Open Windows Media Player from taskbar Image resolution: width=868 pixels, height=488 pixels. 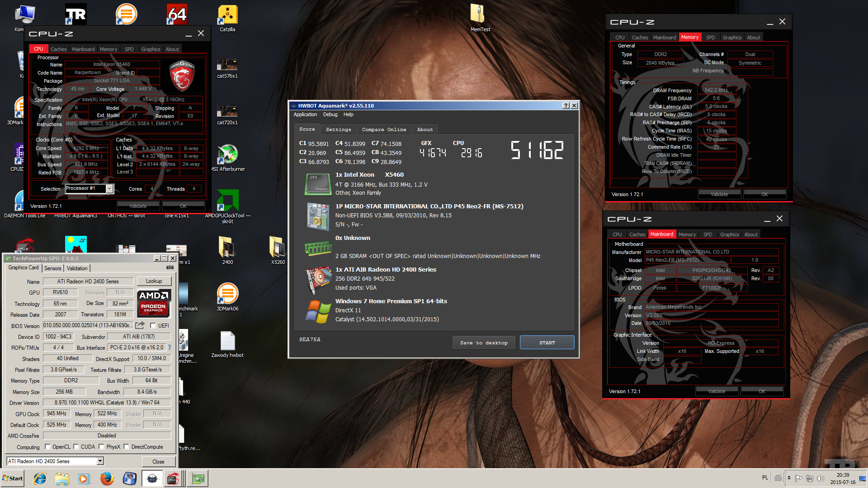(x=84, y=479)
